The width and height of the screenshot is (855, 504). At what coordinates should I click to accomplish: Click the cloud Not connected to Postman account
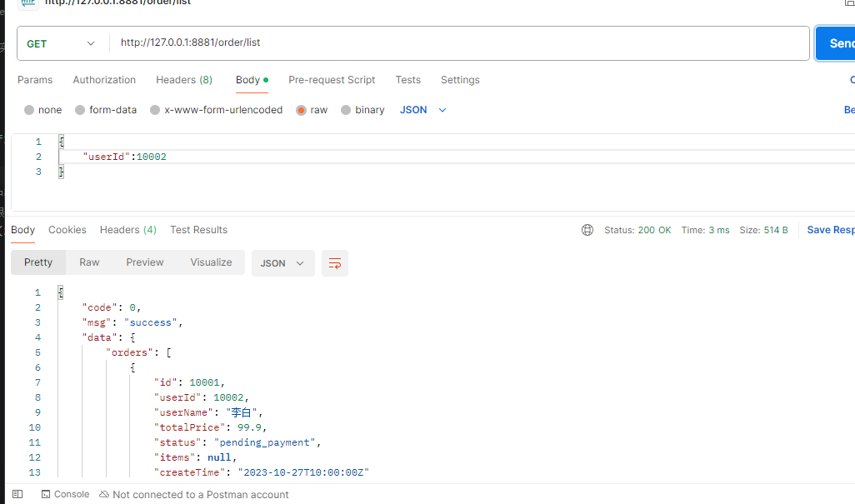(194, 494)
